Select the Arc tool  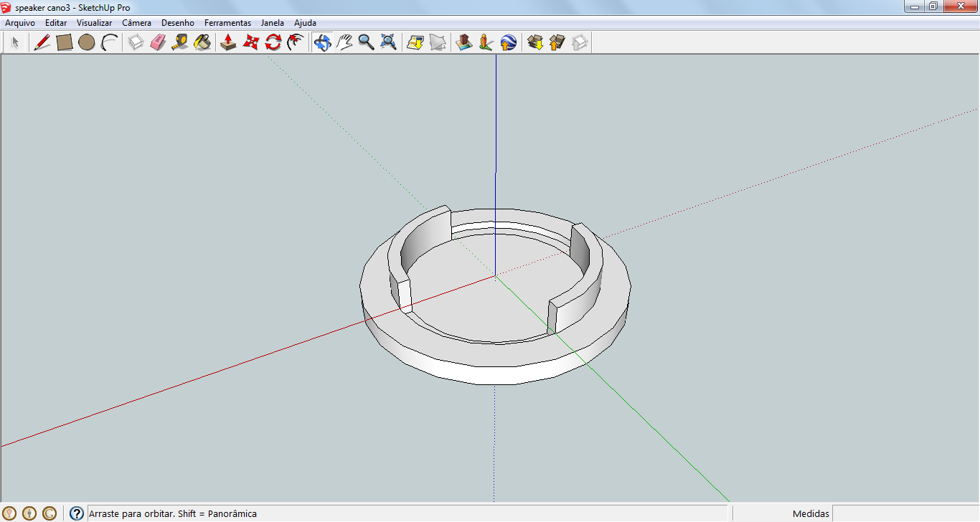[109, 43]
